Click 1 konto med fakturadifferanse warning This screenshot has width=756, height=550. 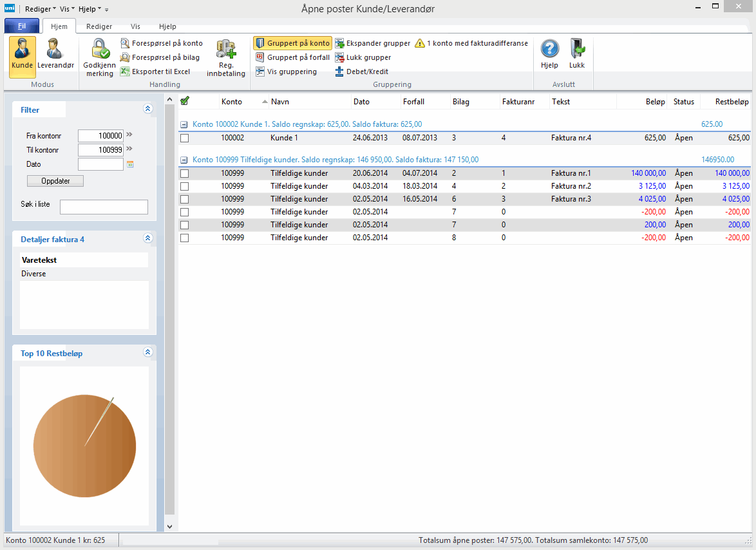click(471, 43)
